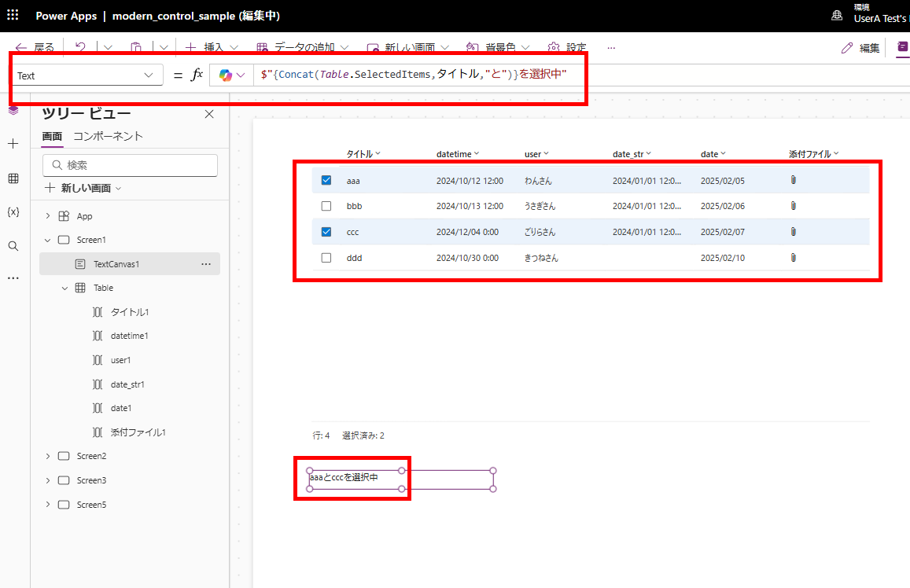Check the checkbox for row ddd
The width and height of the screenshot is (910, 588).
326,258
